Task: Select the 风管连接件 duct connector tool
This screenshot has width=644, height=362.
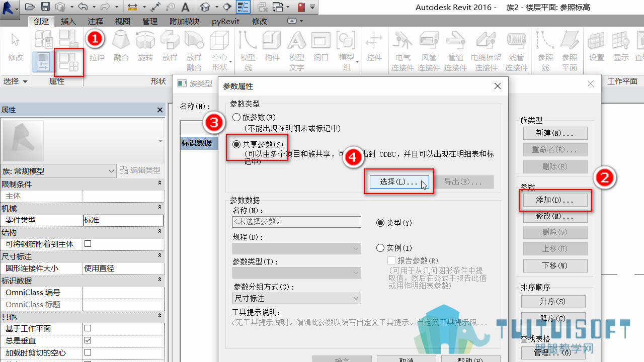Action: coord(429,51)
